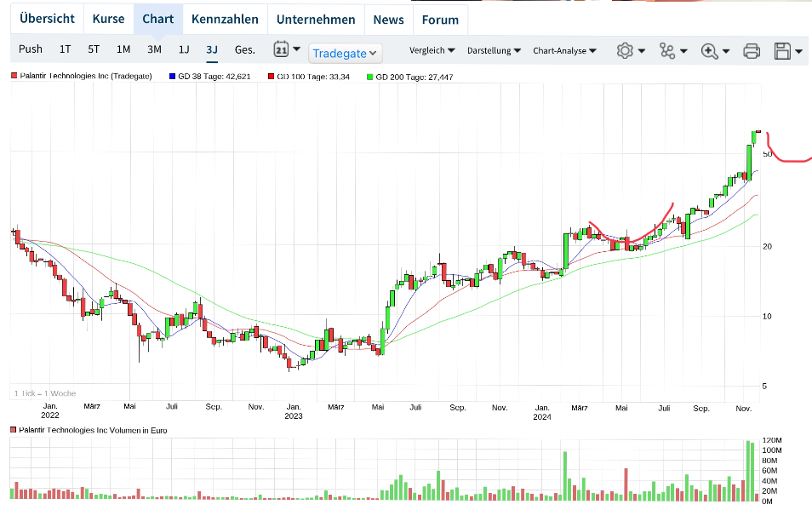Open the Kennzahlen tab
The image size is (812, 510).
click(225, 20)
